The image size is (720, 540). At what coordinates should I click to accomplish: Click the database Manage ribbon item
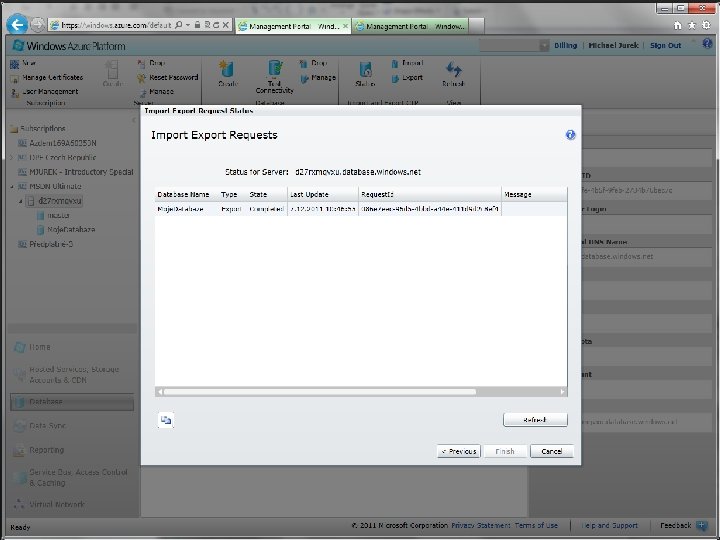[318, 78]
